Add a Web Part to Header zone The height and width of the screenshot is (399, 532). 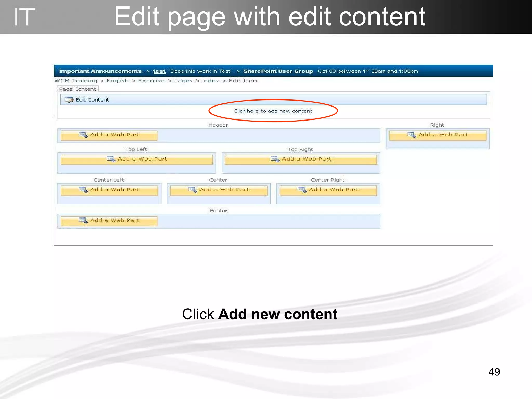point(109,135)
